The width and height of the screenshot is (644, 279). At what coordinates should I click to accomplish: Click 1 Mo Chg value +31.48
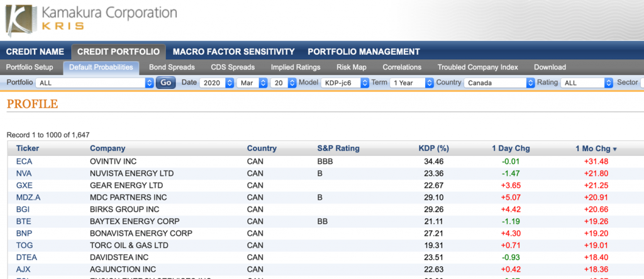tap(596, 161)
